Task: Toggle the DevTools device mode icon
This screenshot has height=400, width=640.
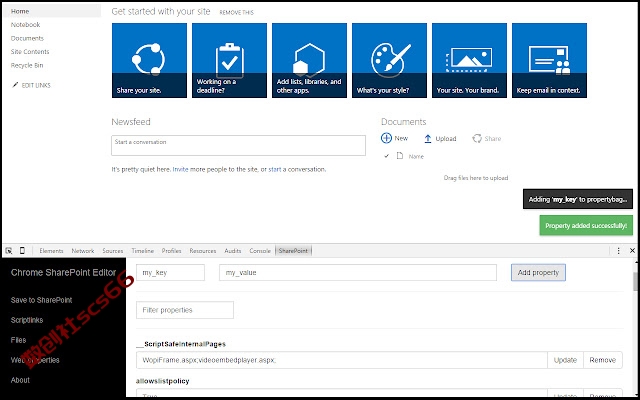Action: pyautogui.click(x=22, y=251)
